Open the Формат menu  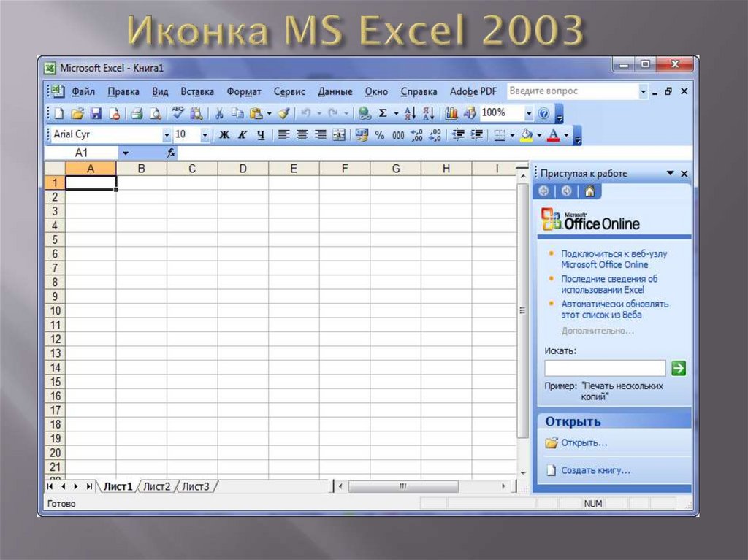[x=244, y=91]
